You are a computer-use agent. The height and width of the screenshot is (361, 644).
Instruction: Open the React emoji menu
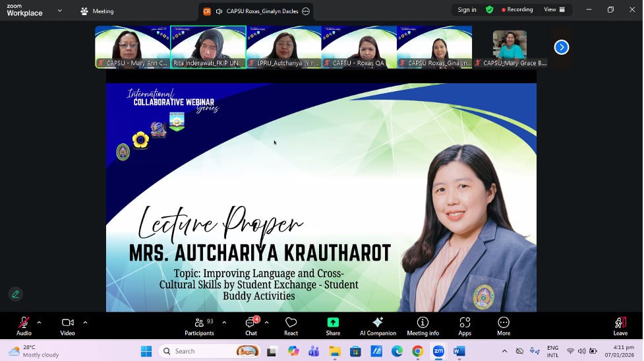[x=291, y=325]
